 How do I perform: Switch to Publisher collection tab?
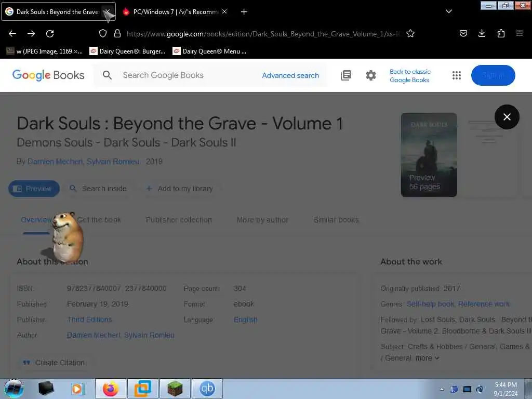tap(179, 220)
